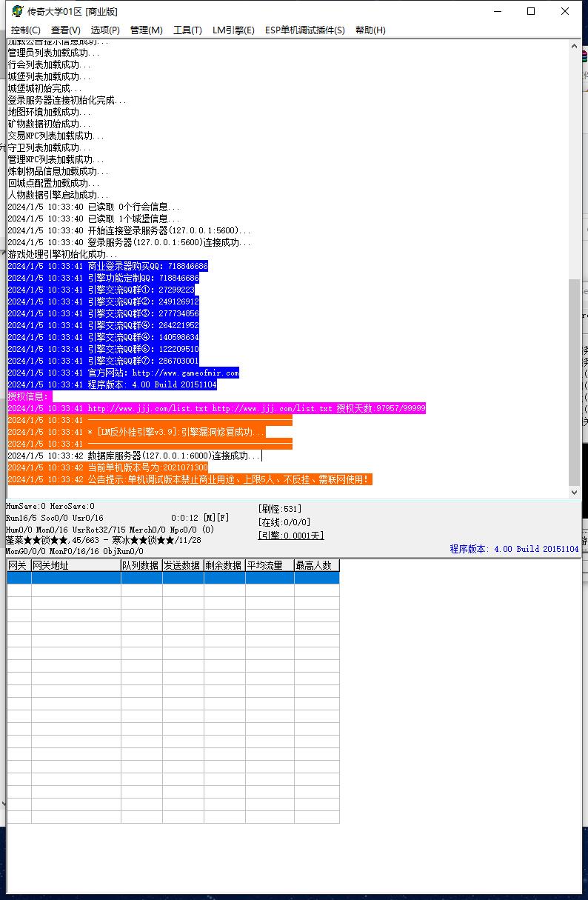The height and width of the screenshot is (900, 588).
Task: Click the 地图环境加载成功 log line
Action: click(x=49, y=112)
